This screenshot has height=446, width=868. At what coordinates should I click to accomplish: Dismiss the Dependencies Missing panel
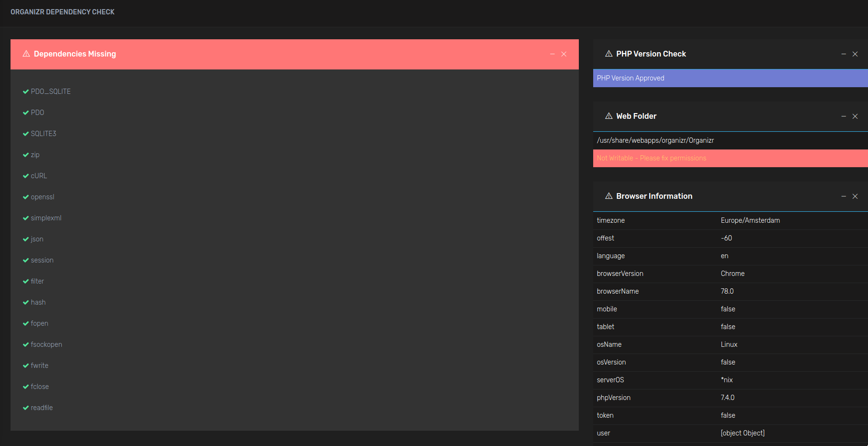[x=564, y=54]
